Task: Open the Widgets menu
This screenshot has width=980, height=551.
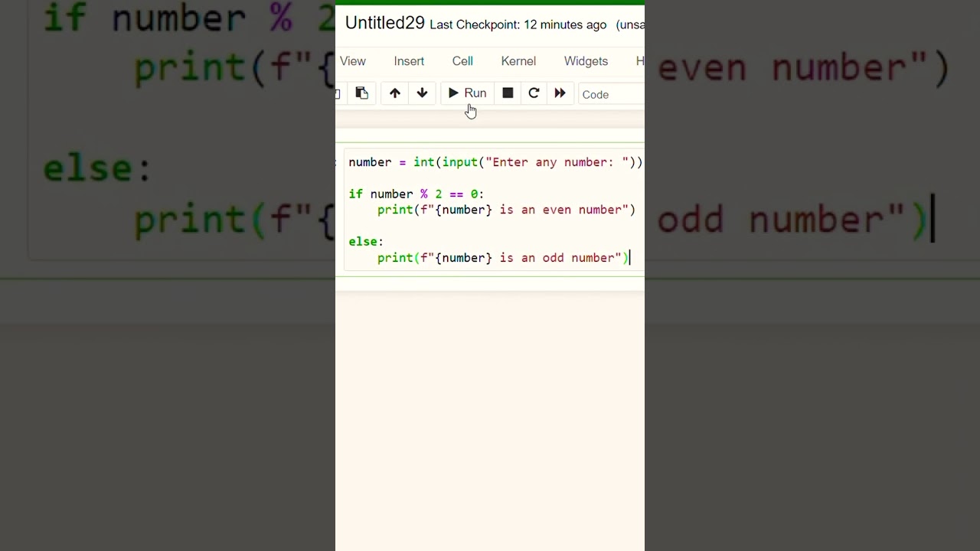Action: [x=586, y=61]
